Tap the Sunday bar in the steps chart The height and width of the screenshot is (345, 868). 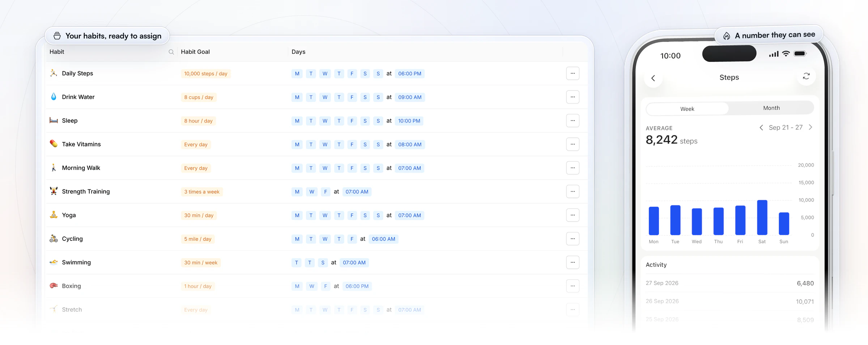click(x=784, y=224)
